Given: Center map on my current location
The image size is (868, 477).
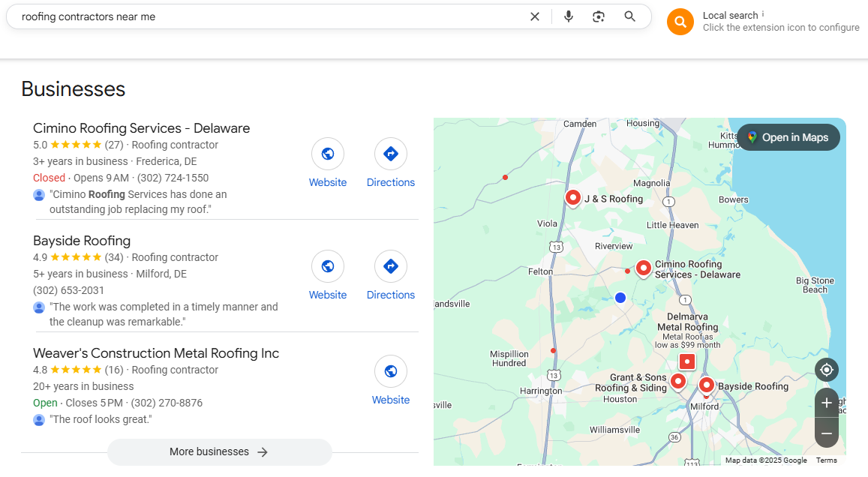Looking at the screenshot, I should click(827, 370).
